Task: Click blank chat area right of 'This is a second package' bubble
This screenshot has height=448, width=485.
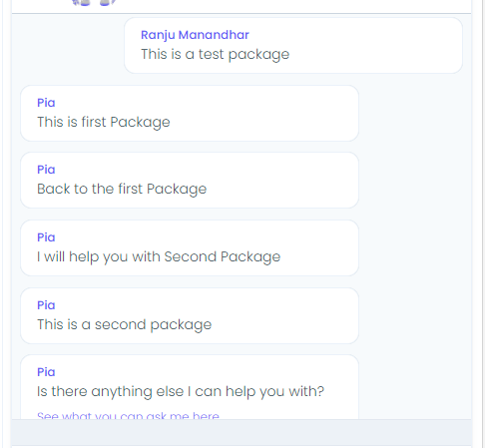Action: pos(414,316)
